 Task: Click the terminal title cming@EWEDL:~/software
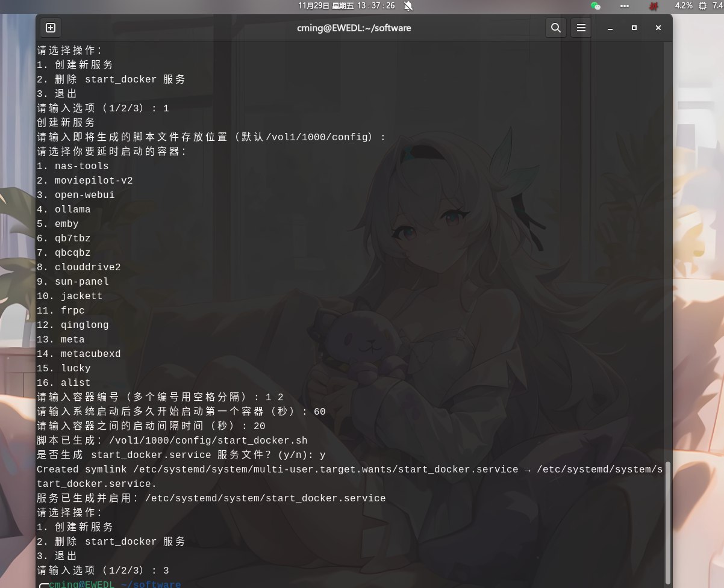(354, 28)
